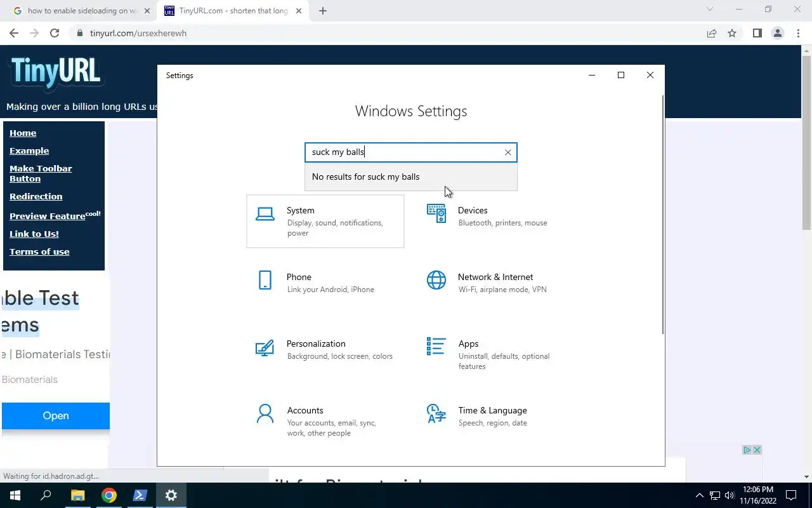Screen dimensions: 812x508
Task: Switch to the TinyURL.com tab
Action: [233, 11]
